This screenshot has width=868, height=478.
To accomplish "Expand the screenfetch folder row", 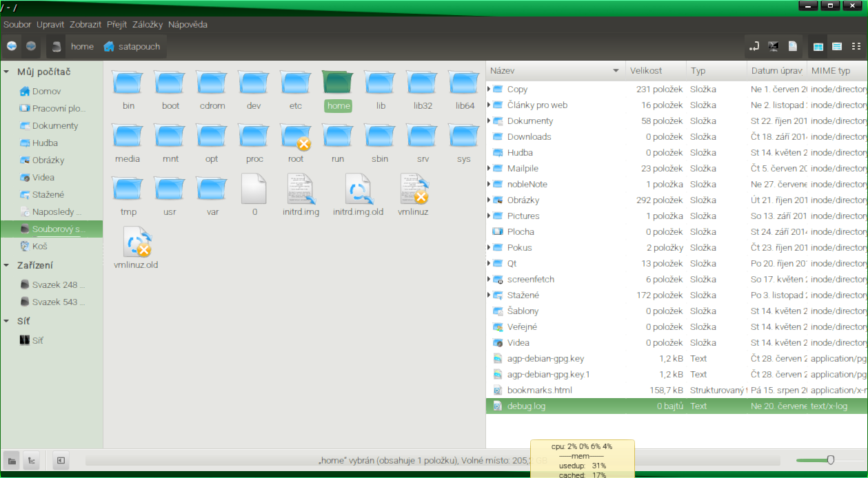I will (489, 279).
